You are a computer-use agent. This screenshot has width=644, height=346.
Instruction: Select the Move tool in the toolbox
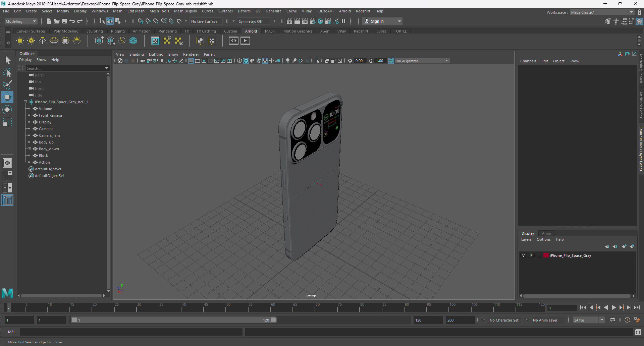click(7, 97)
